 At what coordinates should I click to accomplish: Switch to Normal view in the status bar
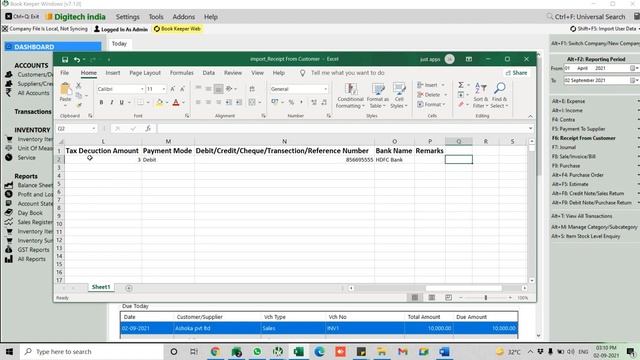[415, 298]
